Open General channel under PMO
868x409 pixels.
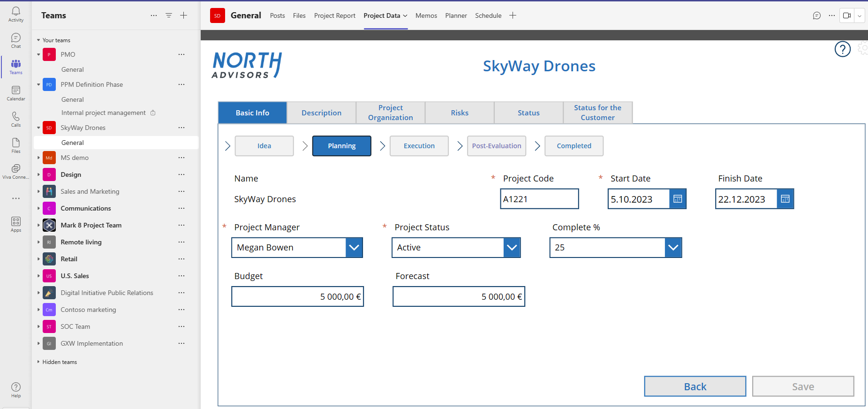73,69
